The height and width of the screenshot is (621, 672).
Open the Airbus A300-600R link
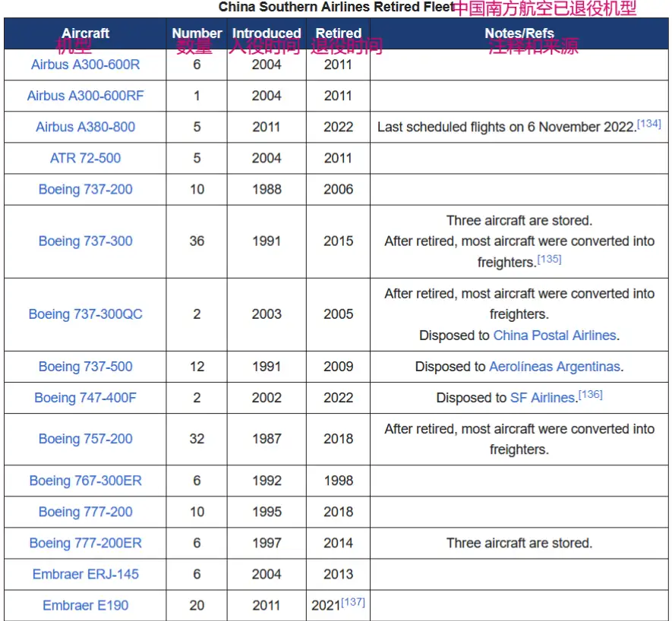[x=85, y=65]
